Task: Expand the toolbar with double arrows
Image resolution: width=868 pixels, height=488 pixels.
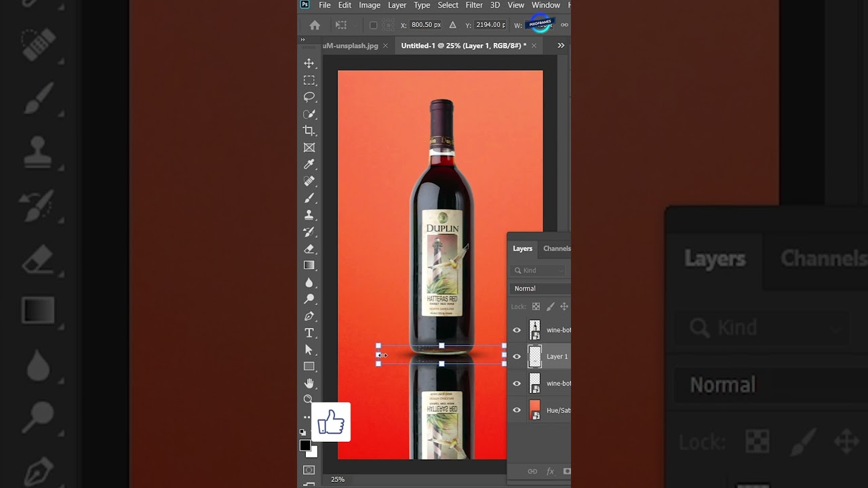Action: (303, 40)
